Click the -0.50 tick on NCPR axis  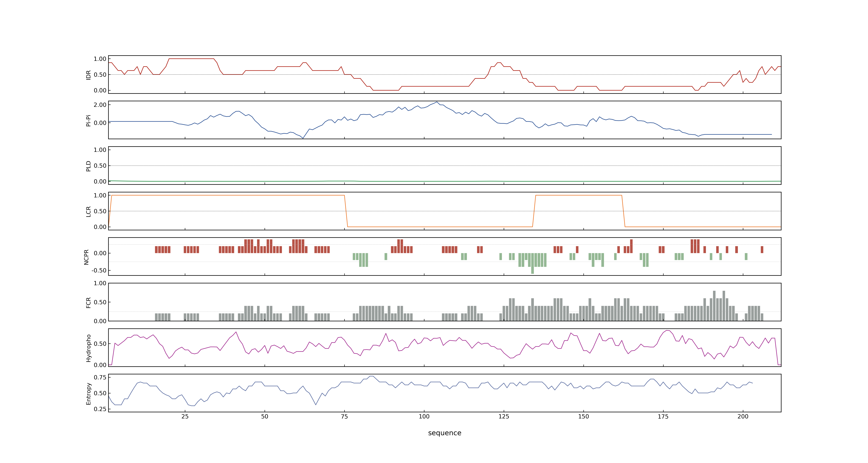99,270
